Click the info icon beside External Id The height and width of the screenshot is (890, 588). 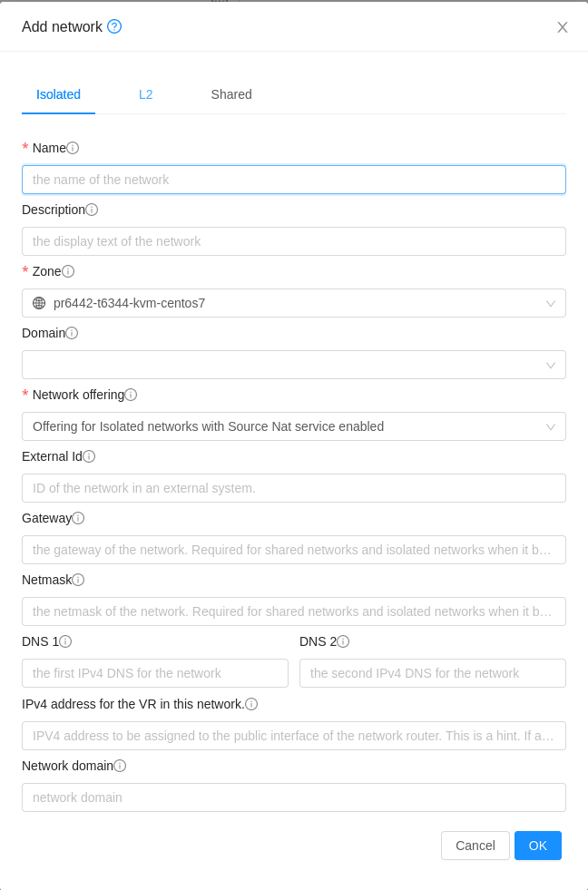click(x=88, y=456)
